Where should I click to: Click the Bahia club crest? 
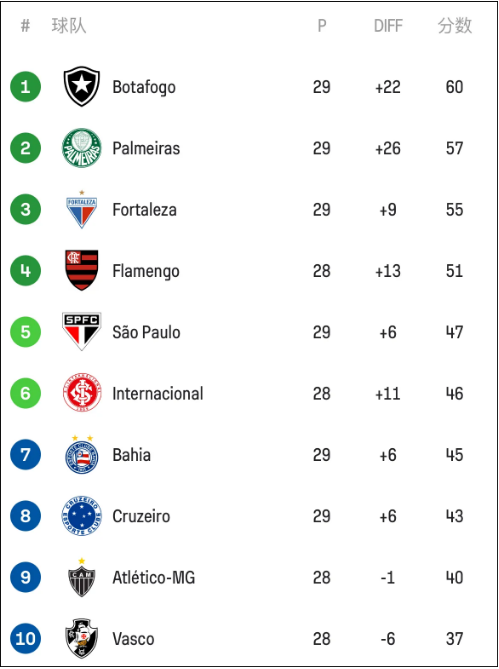pos(81,455)
